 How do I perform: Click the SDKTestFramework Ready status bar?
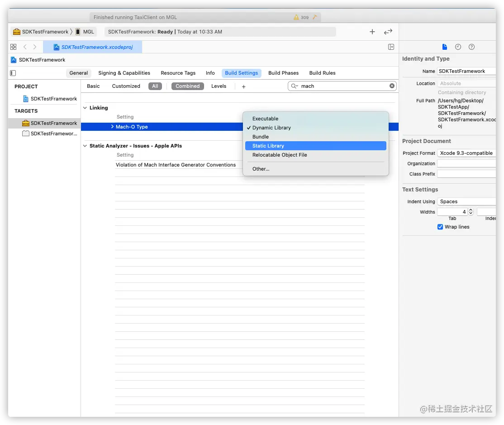coord(220,32)
